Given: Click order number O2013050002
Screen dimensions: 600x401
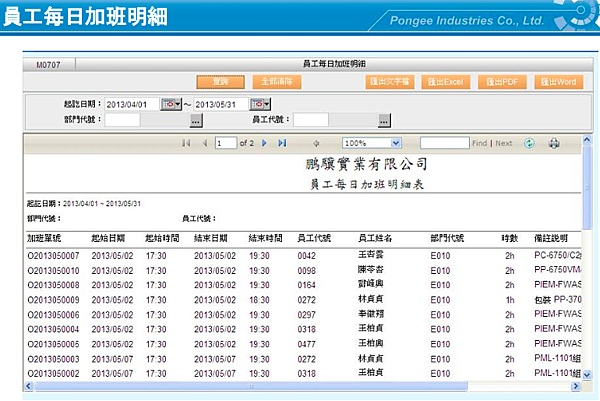Looking at the screenshot, I should (x=53, y=373).
